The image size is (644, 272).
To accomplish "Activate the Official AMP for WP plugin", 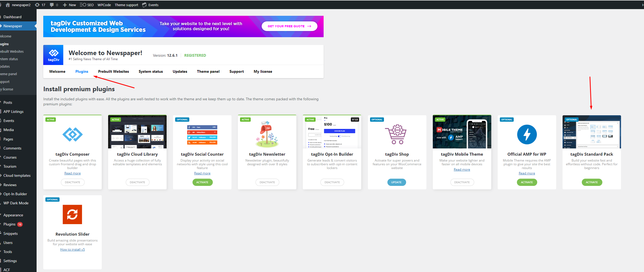I will 527,182.
